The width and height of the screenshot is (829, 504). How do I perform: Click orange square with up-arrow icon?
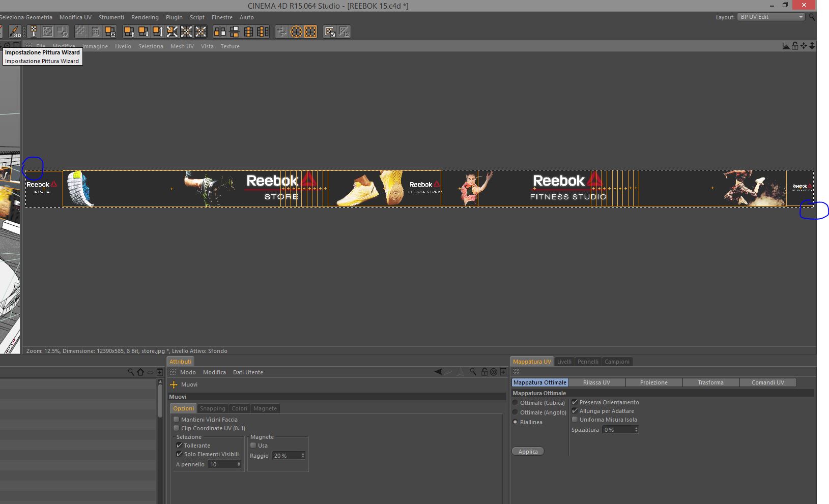click(129, 32)
